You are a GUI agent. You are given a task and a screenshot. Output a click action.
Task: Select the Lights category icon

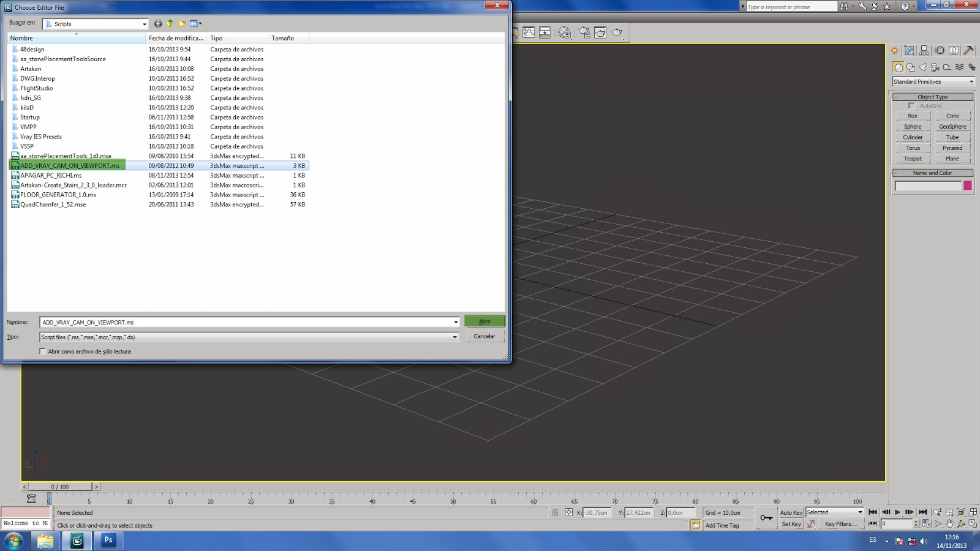[x=922, y=67]
